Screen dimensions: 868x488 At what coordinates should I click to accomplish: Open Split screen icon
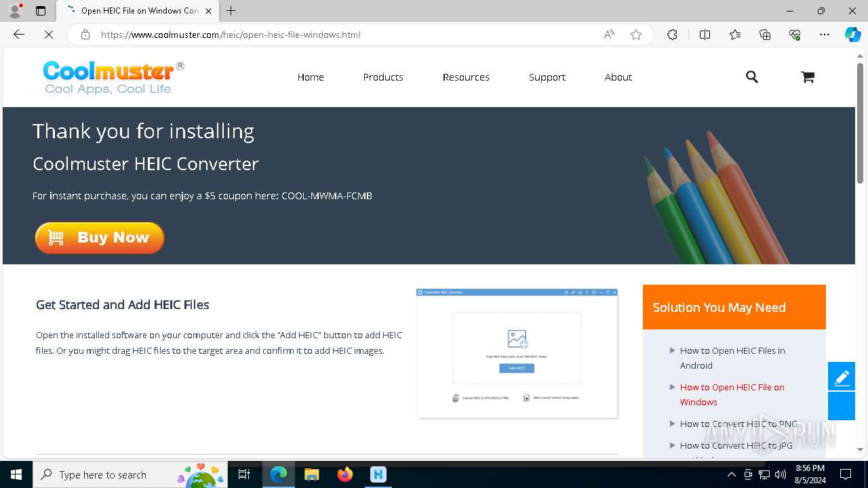click(705, 35)
